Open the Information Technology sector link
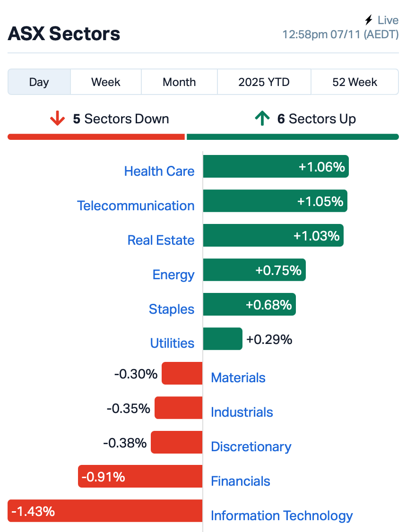The height and width of the screenshot is (532, 415). click(282, 515)
